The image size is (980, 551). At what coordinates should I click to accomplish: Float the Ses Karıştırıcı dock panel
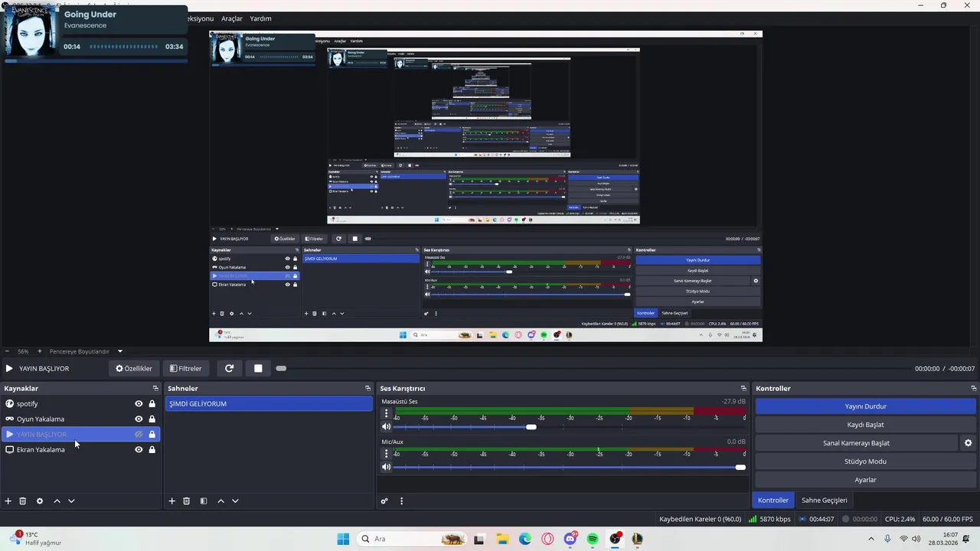pos(743,389)
